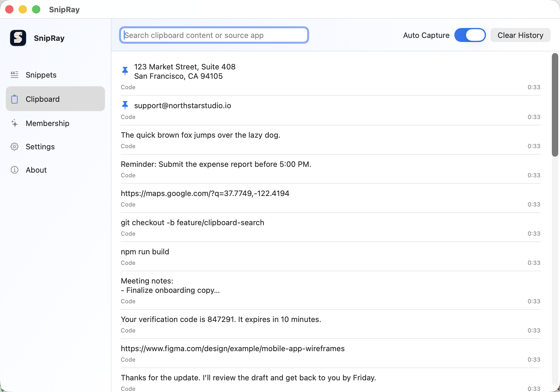
Task: Click the 0:33 timestamp on npm run build
Action: pos(534,263)
